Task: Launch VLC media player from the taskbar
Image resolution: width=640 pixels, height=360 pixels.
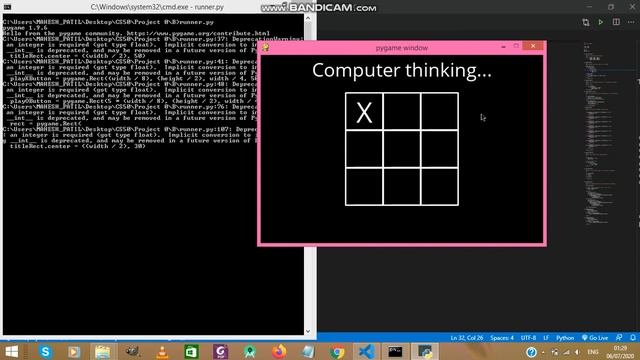Action: point(162,351)
